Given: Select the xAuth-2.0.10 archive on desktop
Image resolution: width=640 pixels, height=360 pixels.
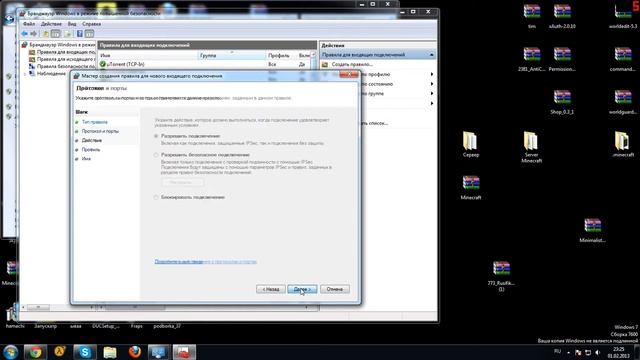Looking at the screenshot, I should pyautogui.click(x=562, y=16).
